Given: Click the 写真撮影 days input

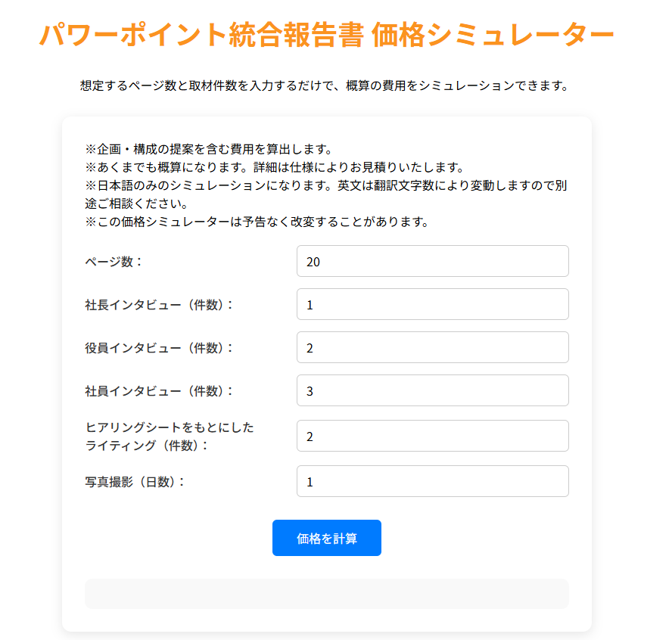Looking at the screenshot, I should (432, 481).
